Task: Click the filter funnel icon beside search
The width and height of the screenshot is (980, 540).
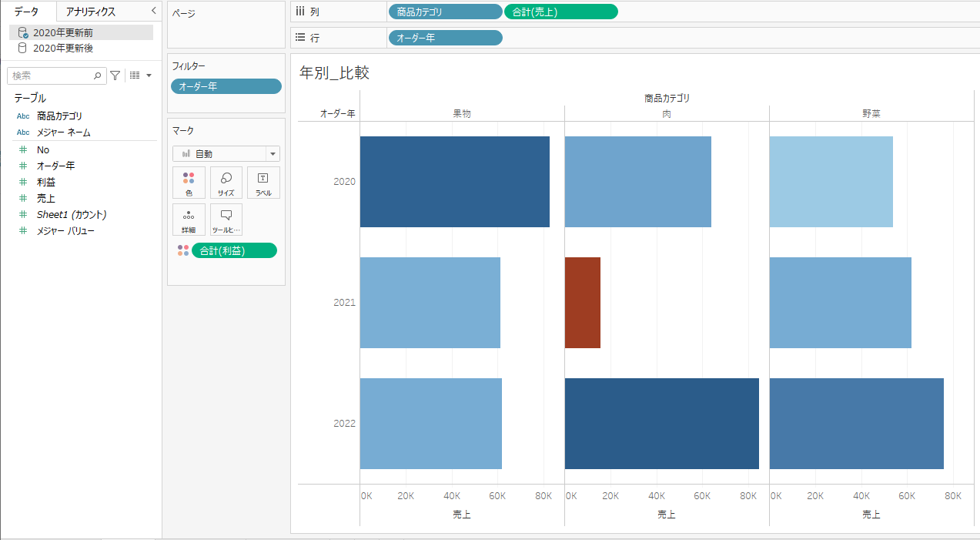Action: coord(115,75)
